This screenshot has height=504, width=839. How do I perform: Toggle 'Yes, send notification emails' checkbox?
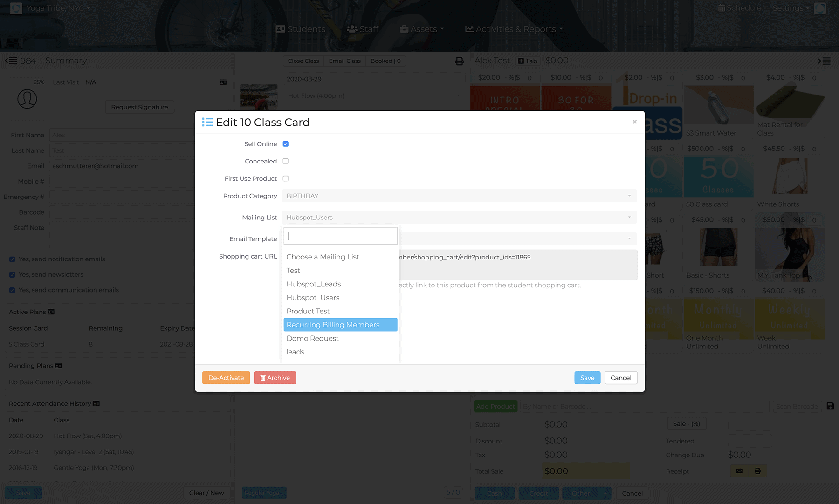pyautogui.click(x=12, y=259)
